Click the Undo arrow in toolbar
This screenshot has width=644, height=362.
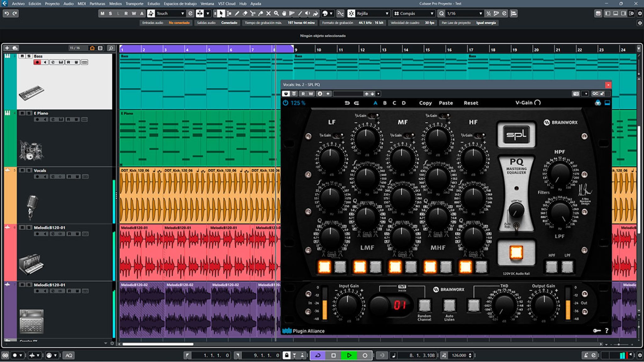coord(7,13)
